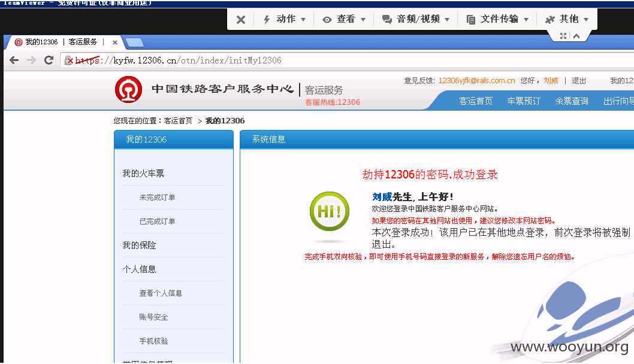Screen dimensions: 634x364
Task: Click the insecure HTTPS lock icon
Action: (69, 60)
